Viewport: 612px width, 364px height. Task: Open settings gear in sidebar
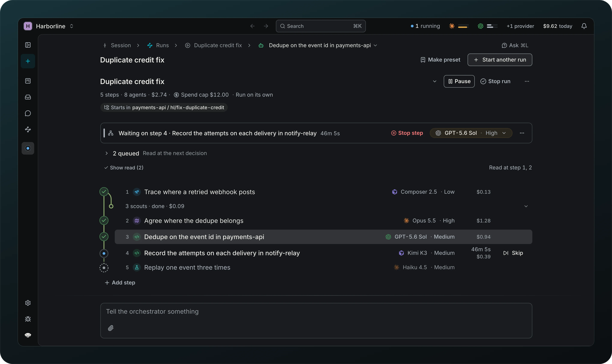tap(28, 303)
